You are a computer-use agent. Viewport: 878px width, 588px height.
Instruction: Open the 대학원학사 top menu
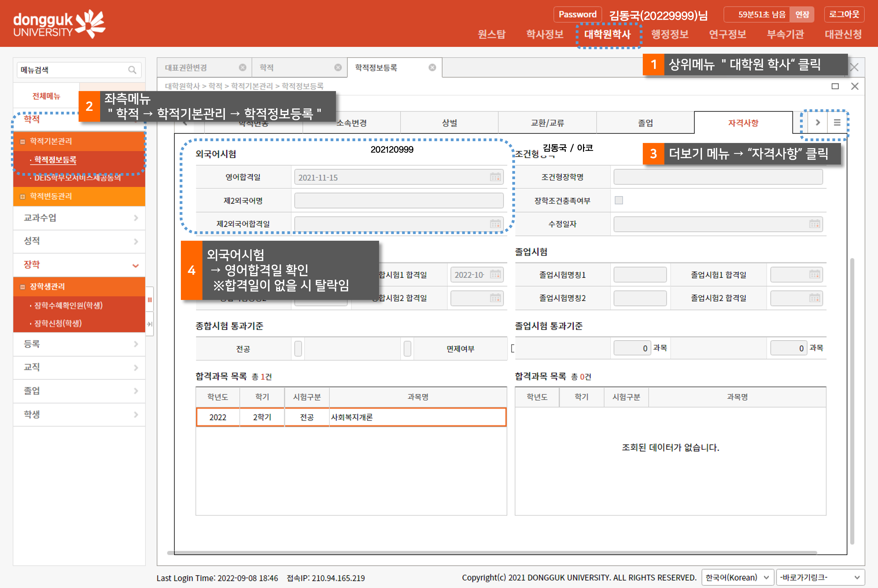tap(608, 35)
